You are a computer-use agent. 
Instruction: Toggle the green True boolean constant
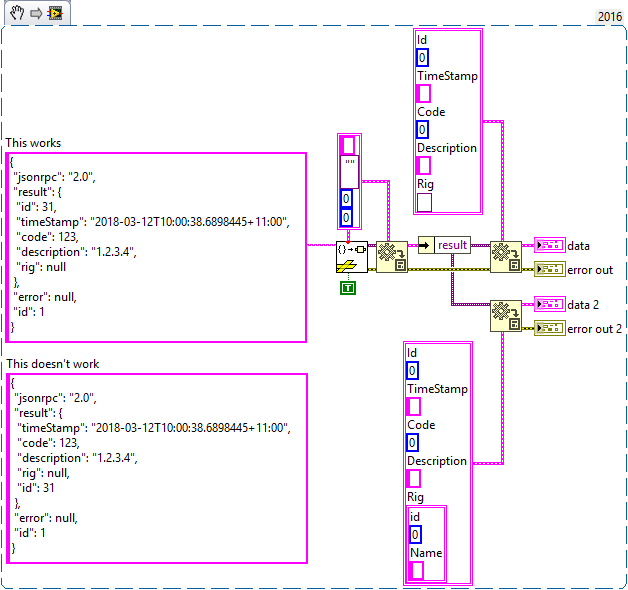(348, 288)
